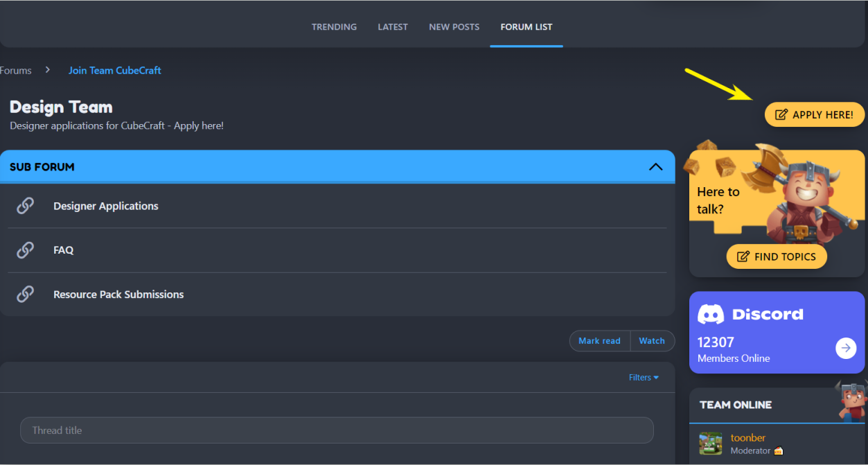Open the Designer Applications sub forum

tap(106, 206)
